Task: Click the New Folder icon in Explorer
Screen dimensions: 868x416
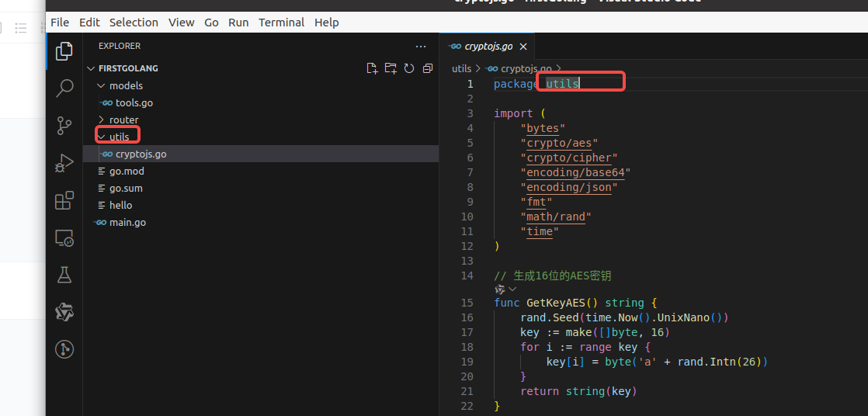Action: tap(391, 68)
